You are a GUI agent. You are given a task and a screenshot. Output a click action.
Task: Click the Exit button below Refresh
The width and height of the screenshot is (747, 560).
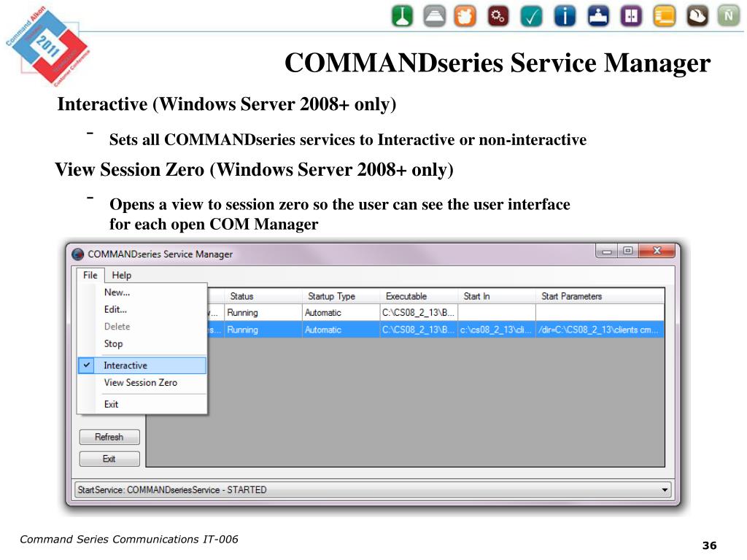pyautogui.click(x=109, y=459)
